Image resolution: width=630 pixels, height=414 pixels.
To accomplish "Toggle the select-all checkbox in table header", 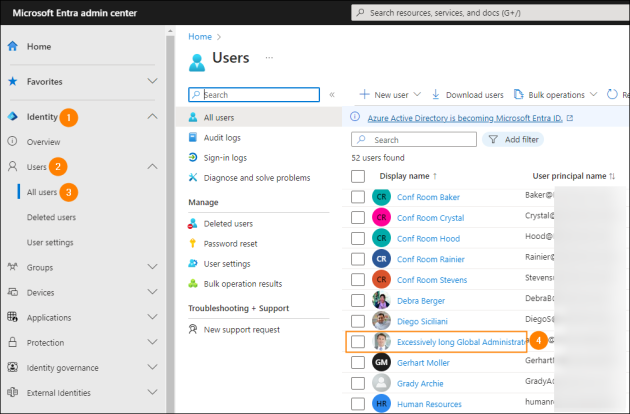I will (358, 176).
